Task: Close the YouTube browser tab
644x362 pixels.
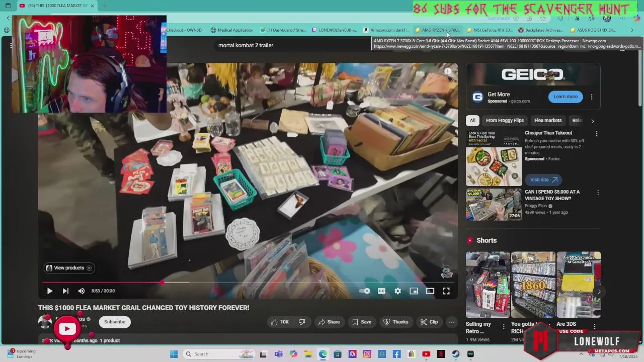Action: point(92,6)
